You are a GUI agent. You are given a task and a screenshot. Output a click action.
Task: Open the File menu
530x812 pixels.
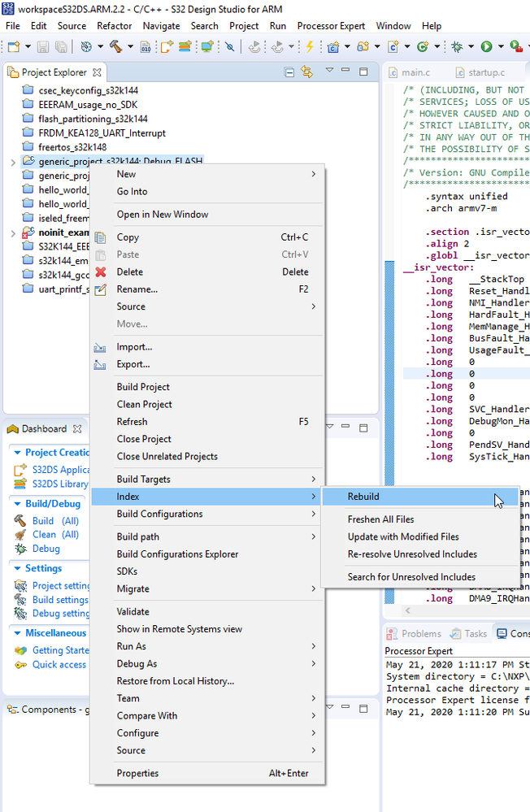[12, 26]
